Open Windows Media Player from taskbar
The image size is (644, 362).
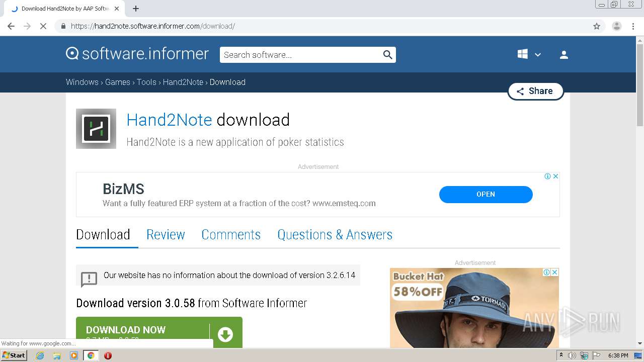click(74, 355)
